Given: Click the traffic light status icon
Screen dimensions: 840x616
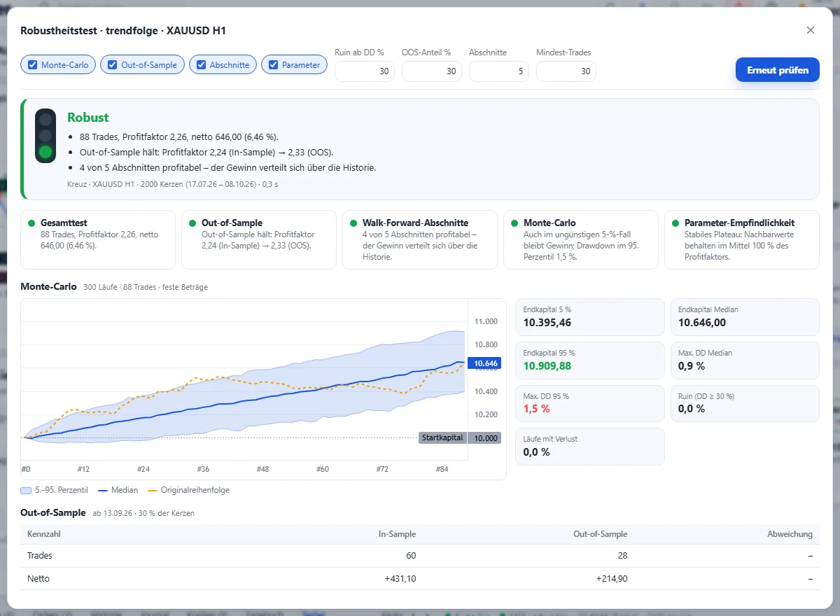Looking at the screenshot, I should [x=45, y=136].
